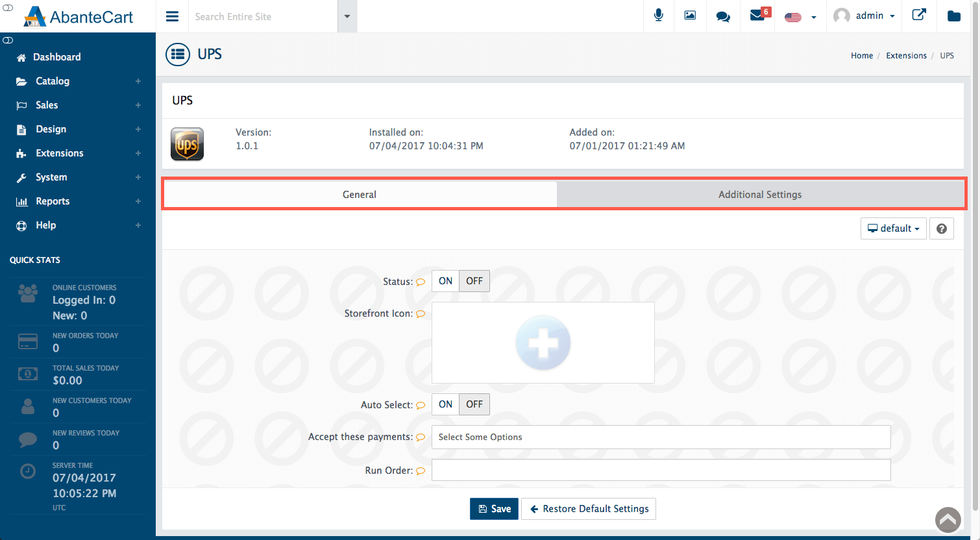Save the UPS settings
This screenshot has height=540, width=980.
click(494, 509)
